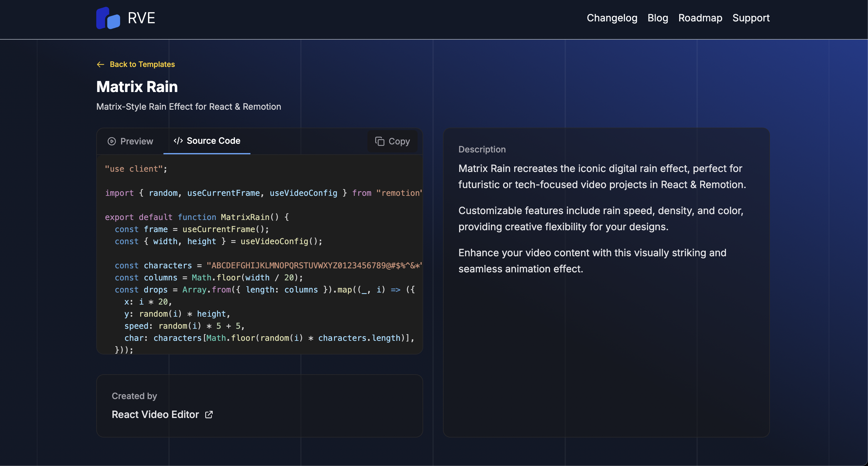Click the Customizable features include paragraph
Screen dimensions: 868x466
pyautogui.click(x=601, y=219)
